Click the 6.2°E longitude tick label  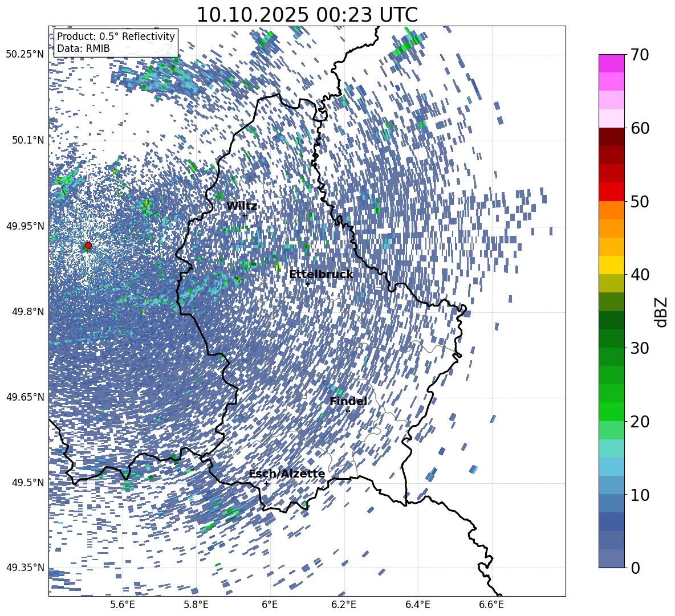[x=344, y=605]
